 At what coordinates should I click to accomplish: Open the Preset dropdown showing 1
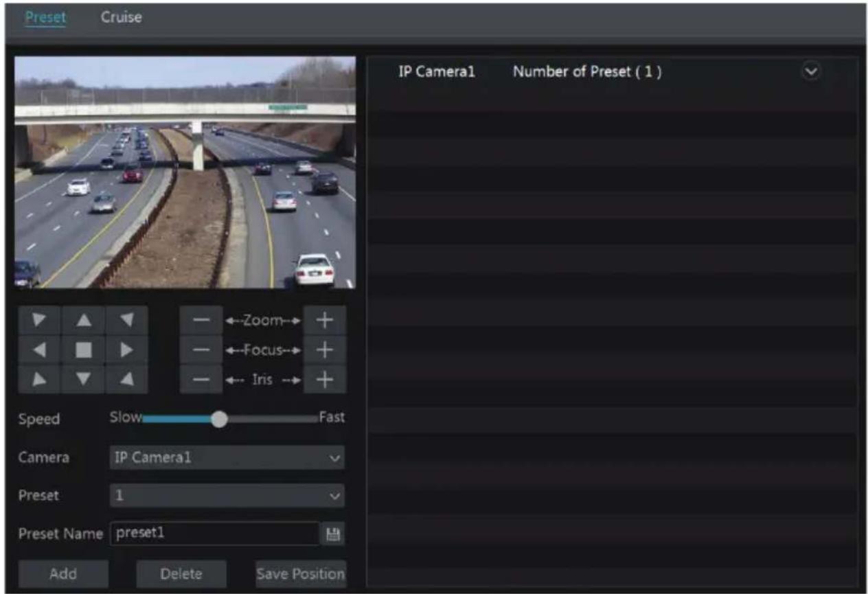pyautogui.click(x=227, y=495)
